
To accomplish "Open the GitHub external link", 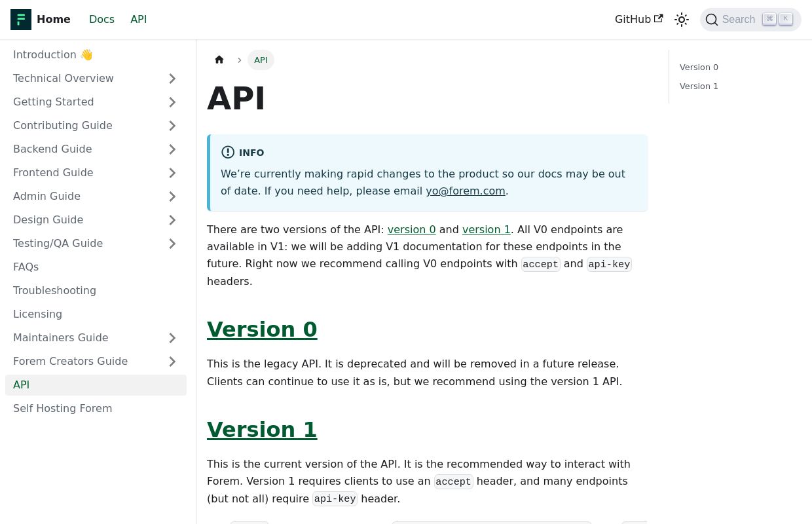I will pyautogui.click(x=638, y=20).
